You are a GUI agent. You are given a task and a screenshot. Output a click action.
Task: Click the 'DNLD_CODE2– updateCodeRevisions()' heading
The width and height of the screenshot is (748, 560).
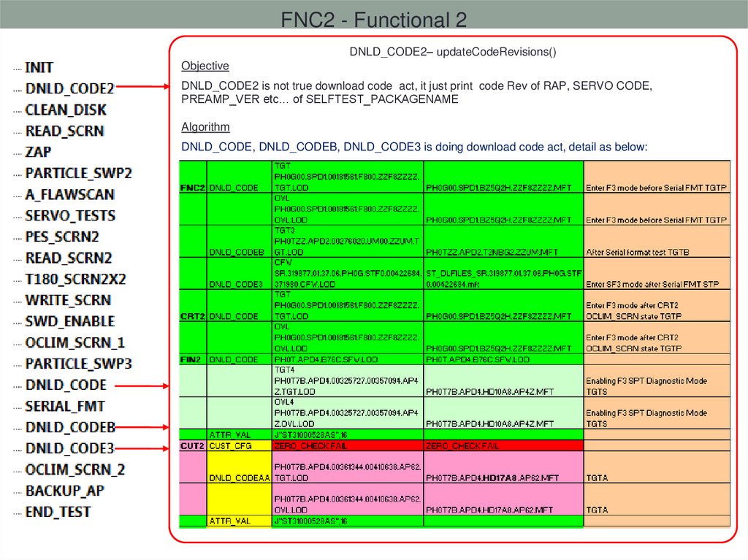453,52
